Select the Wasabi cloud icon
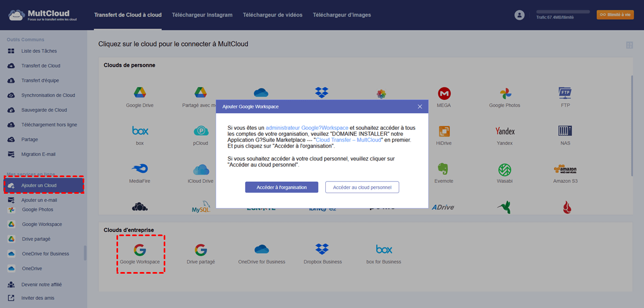The width and height of the screenshot is (644, 308). click(504, 169)
